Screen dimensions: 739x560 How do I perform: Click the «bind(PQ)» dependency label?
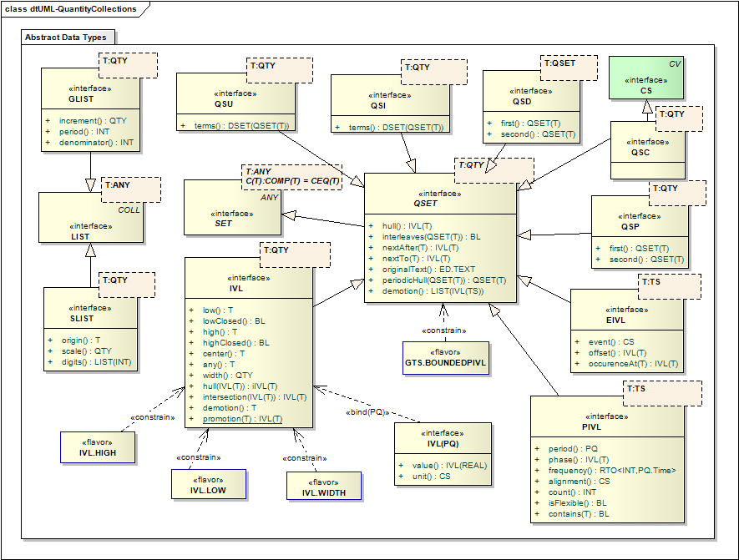click(x=367, y=412)
